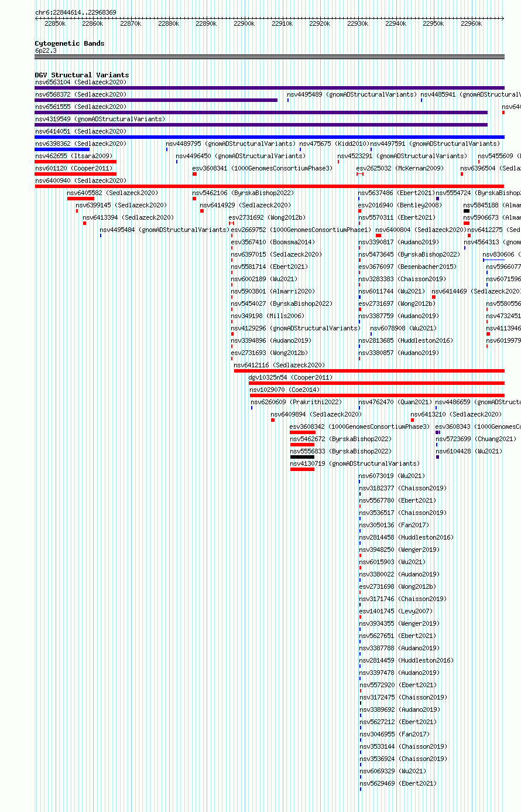
Task: Click the 22900k mark on the ruler
Action: point(244,23)
